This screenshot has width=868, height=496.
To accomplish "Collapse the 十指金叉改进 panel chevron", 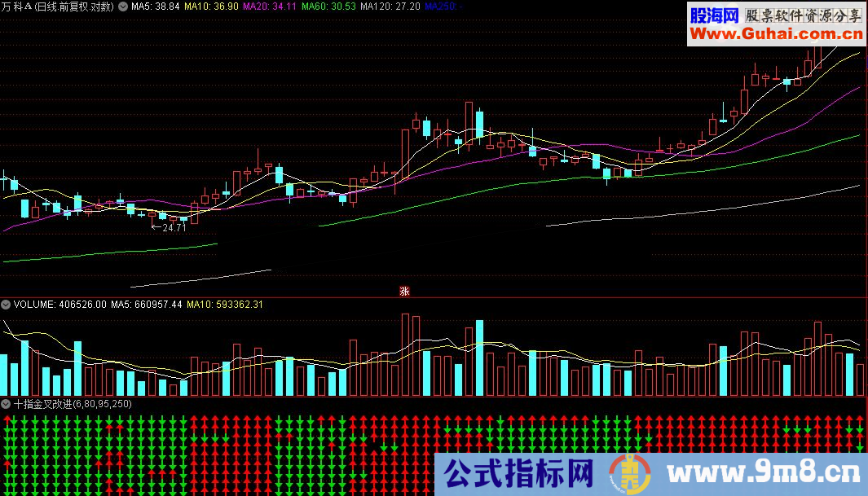I will tap(6, 402).
